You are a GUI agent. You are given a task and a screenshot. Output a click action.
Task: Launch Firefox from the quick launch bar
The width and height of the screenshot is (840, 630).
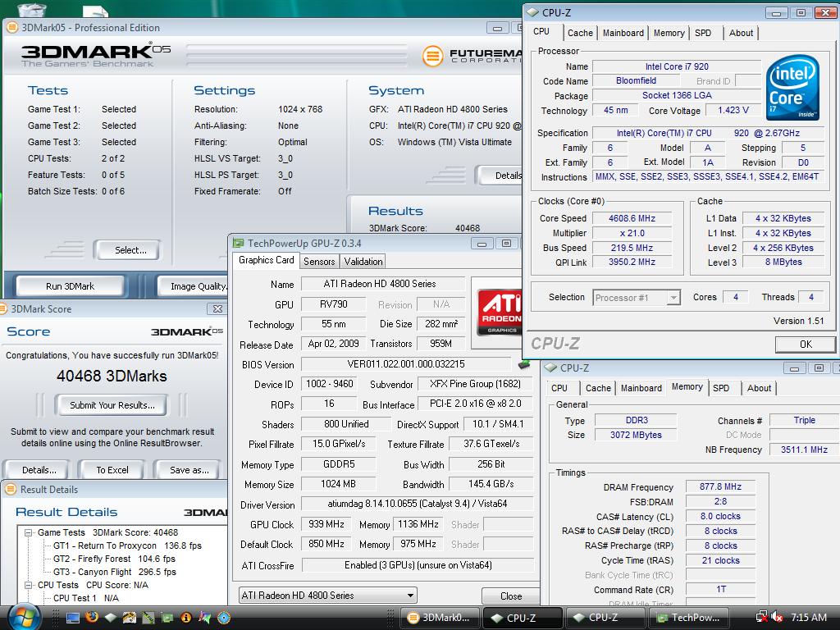pyautogui.click(x=92, y=618)
